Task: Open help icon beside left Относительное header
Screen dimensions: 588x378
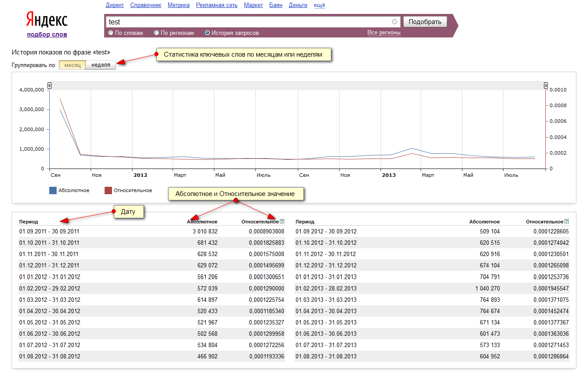Action: pyautogui.click(x=282, y=222)
